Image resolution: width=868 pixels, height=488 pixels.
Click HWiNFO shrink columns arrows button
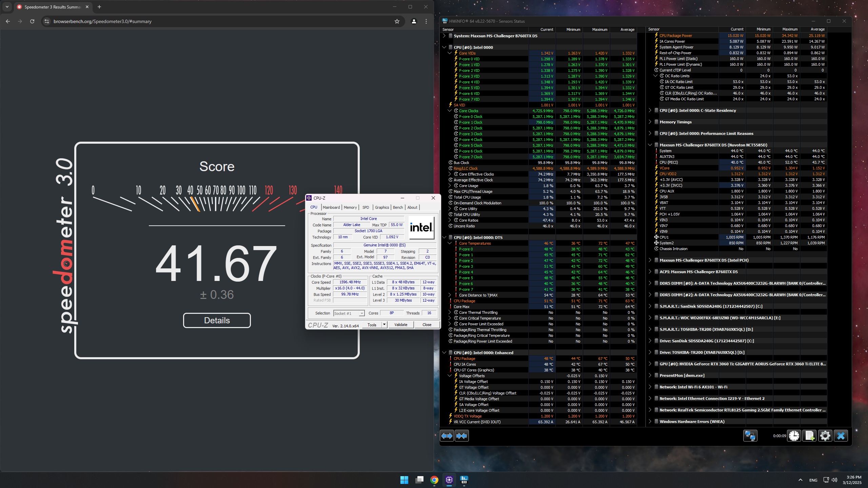pyautogui.click(x=461, y=436)
